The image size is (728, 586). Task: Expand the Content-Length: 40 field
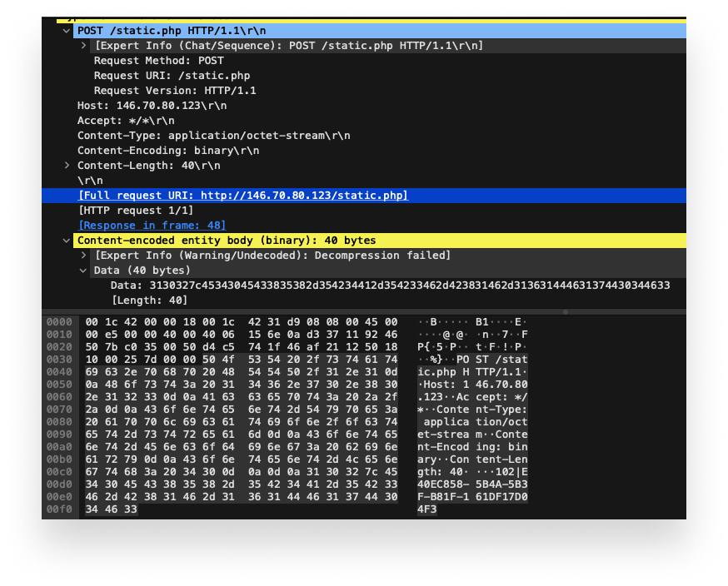67,165
